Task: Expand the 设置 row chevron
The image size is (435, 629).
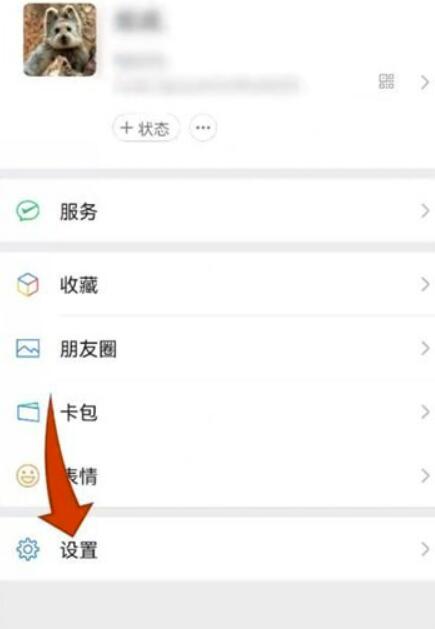Action: coord(425,549)
